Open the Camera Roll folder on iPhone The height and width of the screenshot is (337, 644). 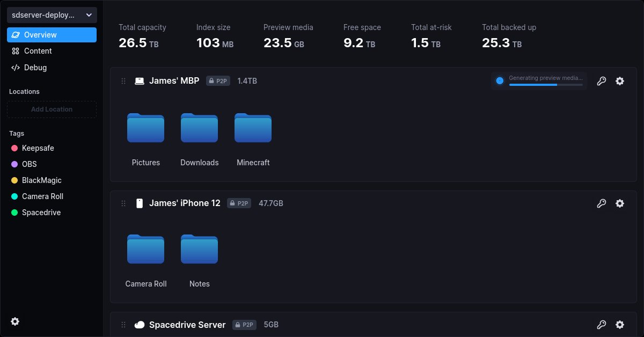click(146, 261)
